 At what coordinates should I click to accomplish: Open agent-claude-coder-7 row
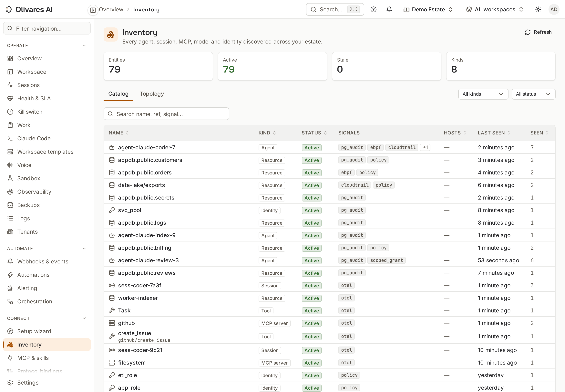pyautogui.click(x=329, y=147)
